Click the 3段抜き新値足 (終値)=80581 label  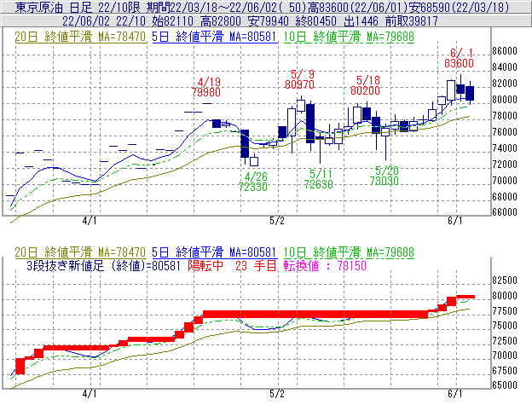(103, 265)
